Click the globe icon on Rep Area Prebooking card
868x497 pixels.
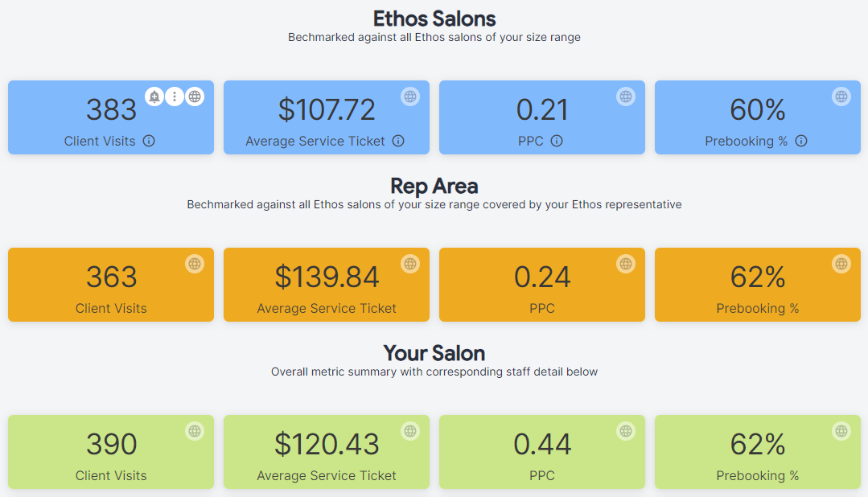[841, 264]
